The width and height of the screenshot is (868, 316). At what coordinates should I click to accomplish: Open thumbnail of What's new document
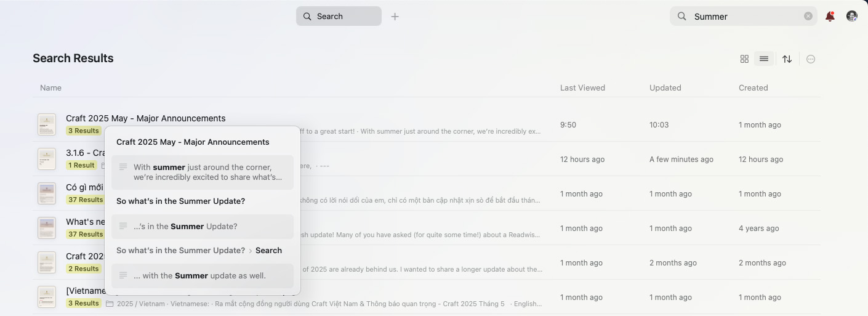pyautogui.click(x=47, y=228)
